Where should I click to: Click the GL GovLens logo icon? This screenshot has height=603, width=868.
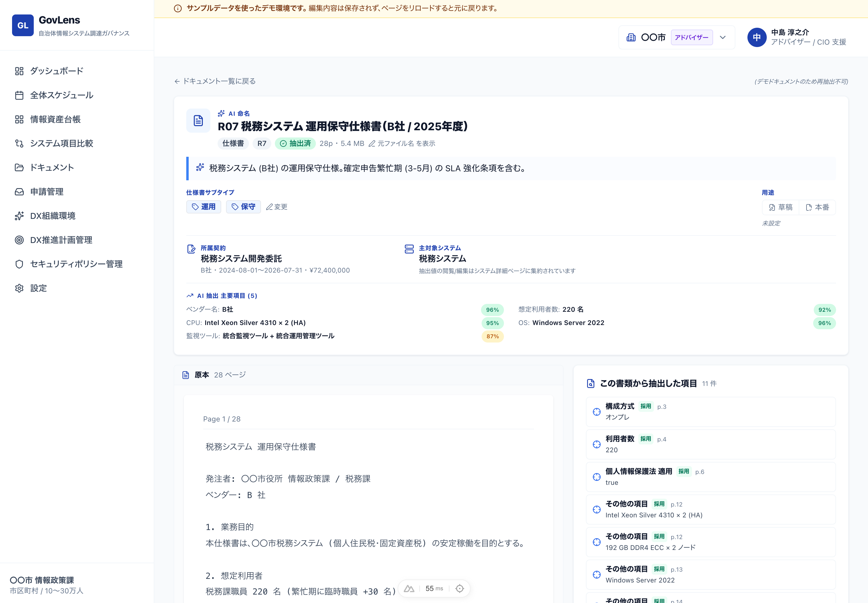coord(23,25)
